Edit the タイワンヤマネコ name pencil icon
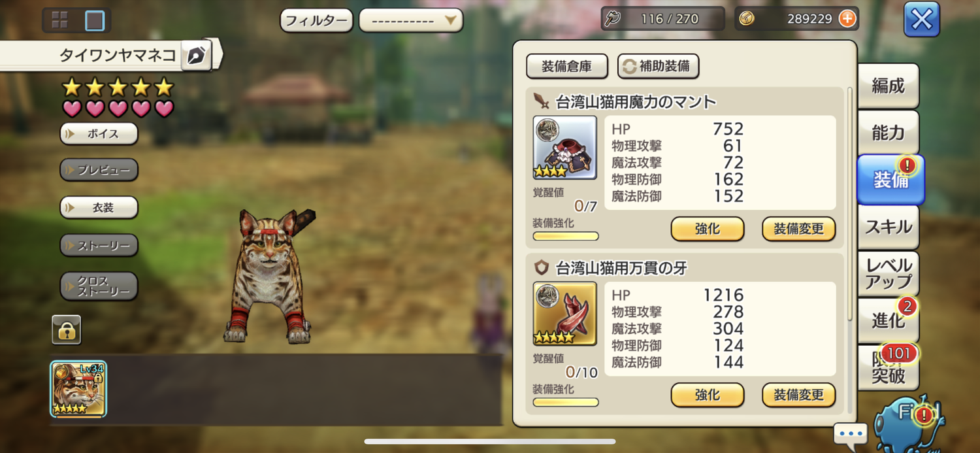The height and width of the screenshot is (453, 980). [195, 56]
